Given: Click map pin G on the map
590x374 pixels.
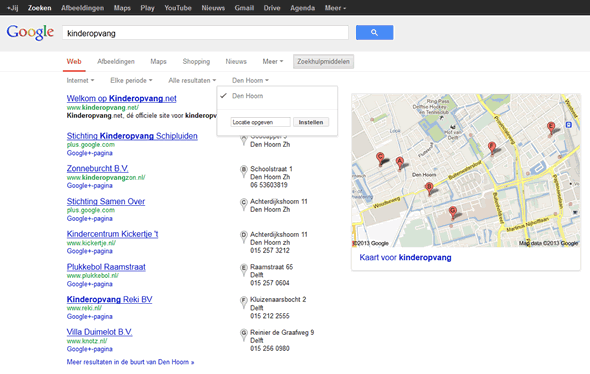Looking at the screenshot, I should point(453,212).
